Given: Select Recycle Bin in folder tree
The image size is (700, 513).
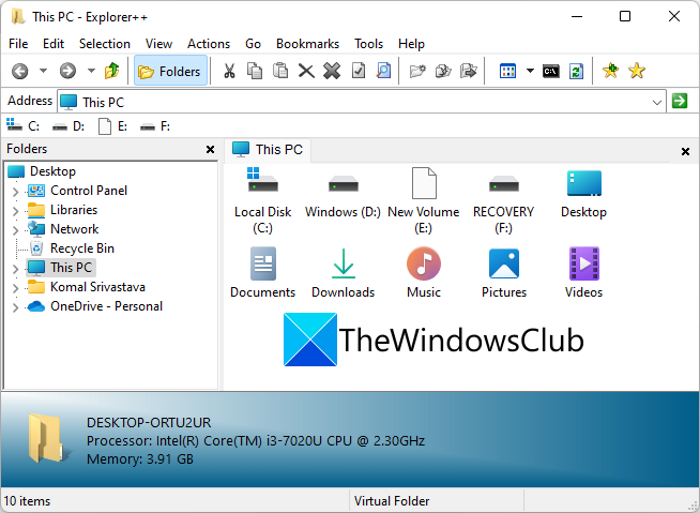Looking at the screenshot, I should pyautogui.click(x=82, y=248).
